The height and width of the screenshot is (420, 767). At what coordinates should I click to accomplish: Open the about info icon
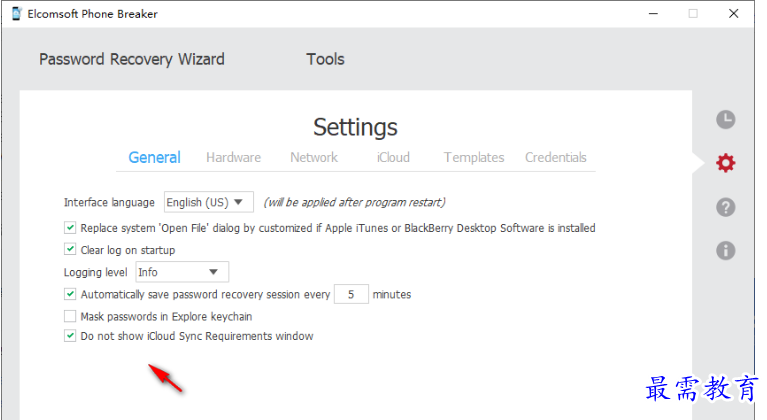pyautogui.click(x=725, y=250)
